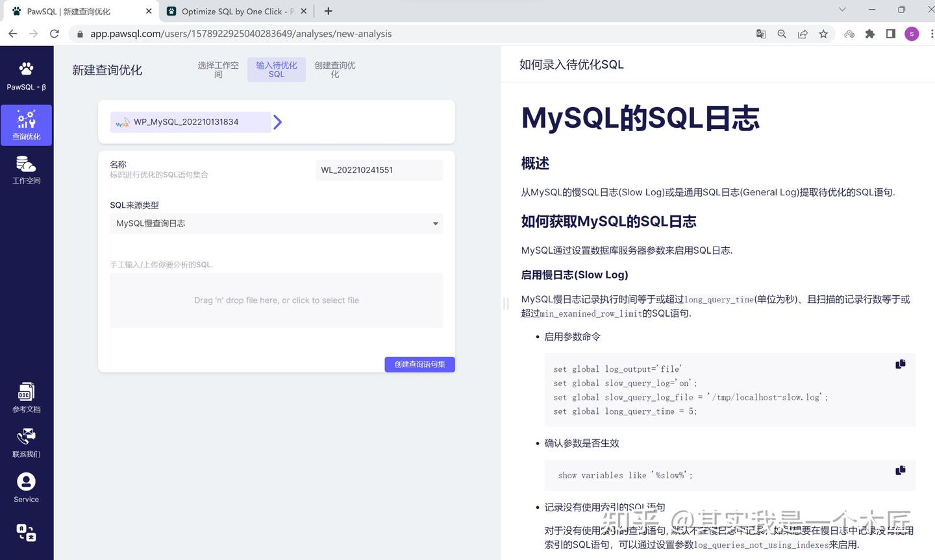Bookmark this page with the star icon
Screen dimensions: 935x560
click(823, 33)
